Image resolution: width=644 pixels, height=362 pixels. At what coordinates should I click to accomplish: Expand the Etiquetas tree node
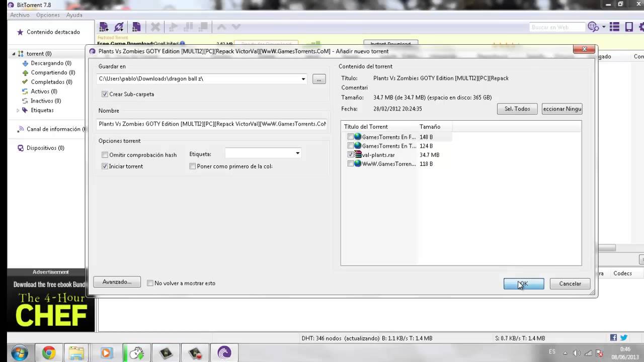pos(18,110)
